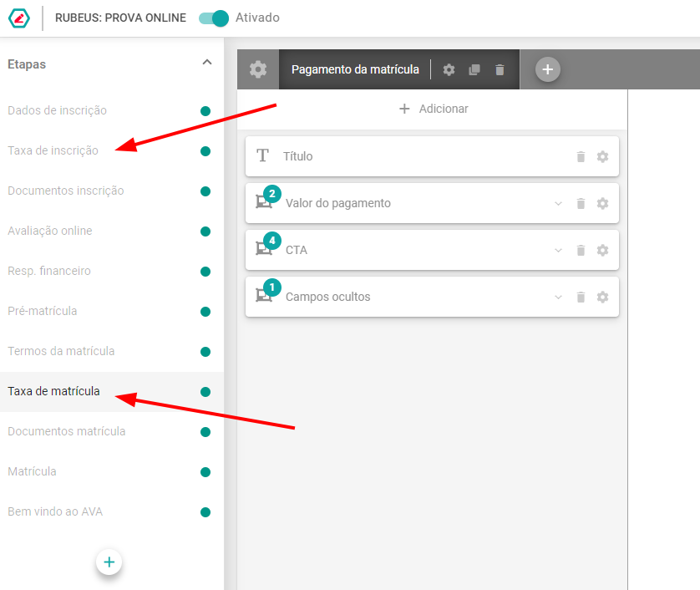700x590 pixels.
Task: Click the Título text component icon
Action: (x=262, y=156)
